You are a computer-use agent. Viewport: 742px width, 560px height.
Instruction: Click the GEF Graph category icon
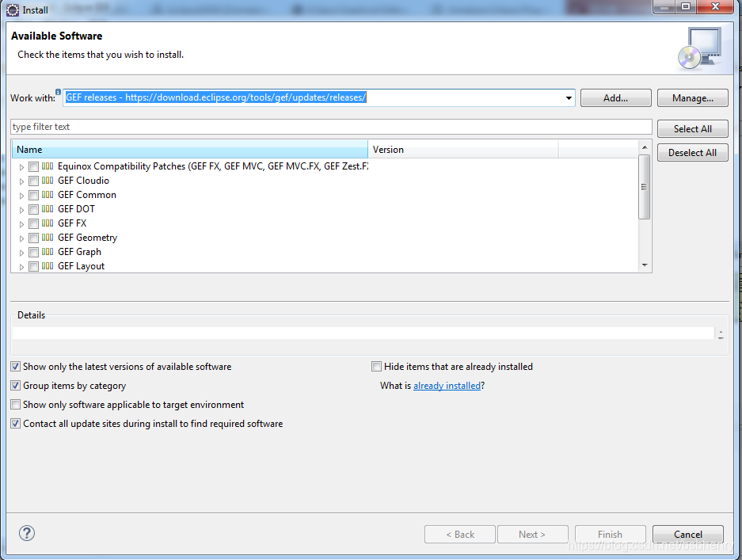[48, 251]
